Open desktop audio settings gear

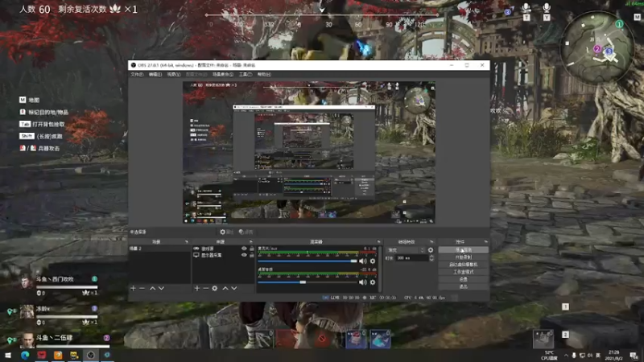[x=373, y=282]
